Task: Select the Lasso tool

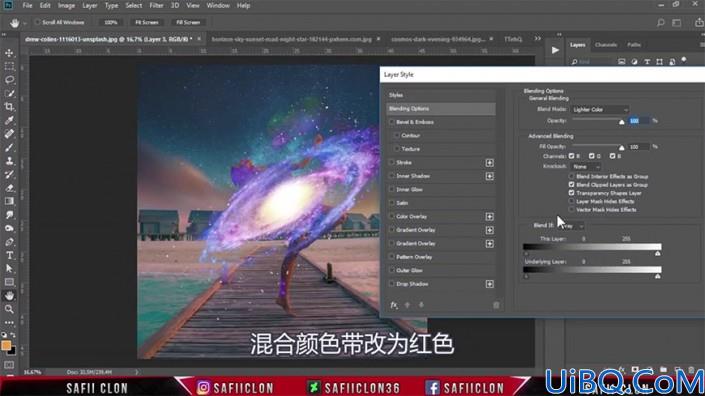Action: pyautogui.click(x=9, y=80)
